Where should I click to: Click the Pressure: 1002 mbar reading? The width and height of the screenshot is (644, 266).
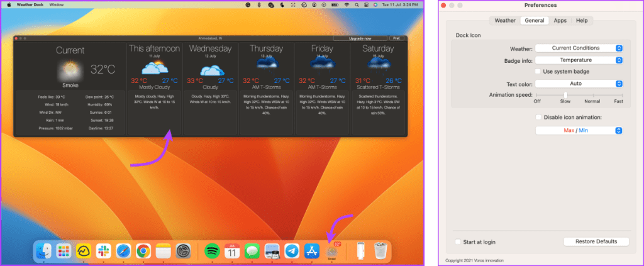[55, 128]
